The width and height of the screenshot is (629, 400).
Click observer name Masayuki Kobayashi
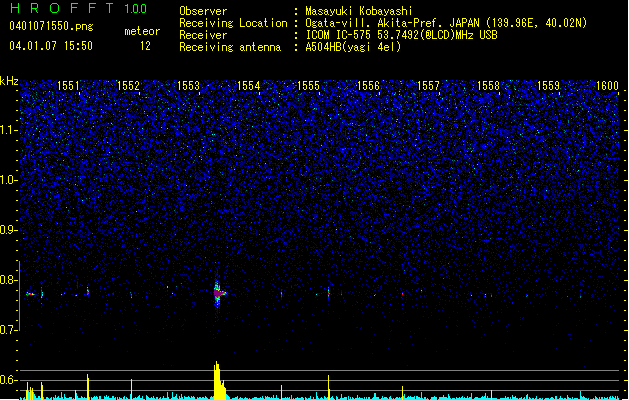point(359,11)
